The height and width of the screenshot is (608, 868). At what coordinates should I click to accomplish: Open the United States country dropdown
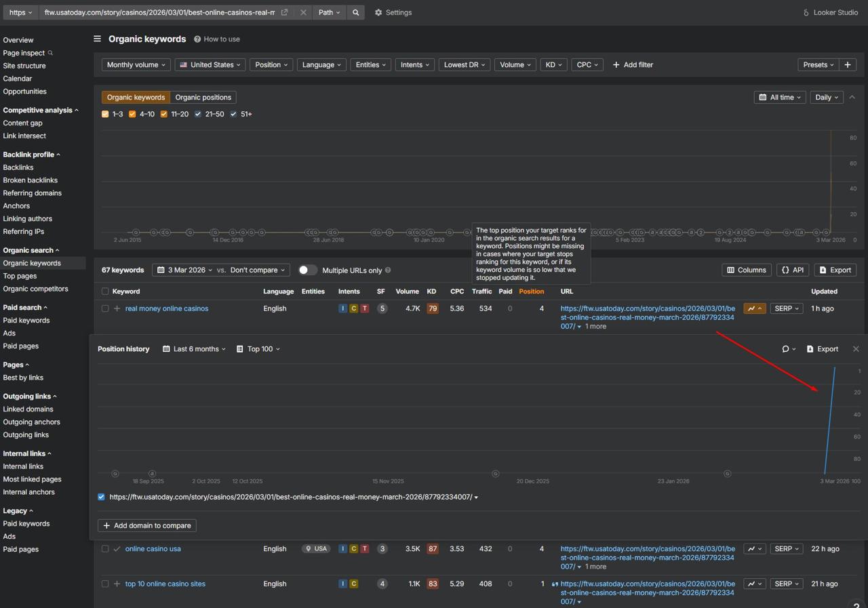click(x=210, y=65)
